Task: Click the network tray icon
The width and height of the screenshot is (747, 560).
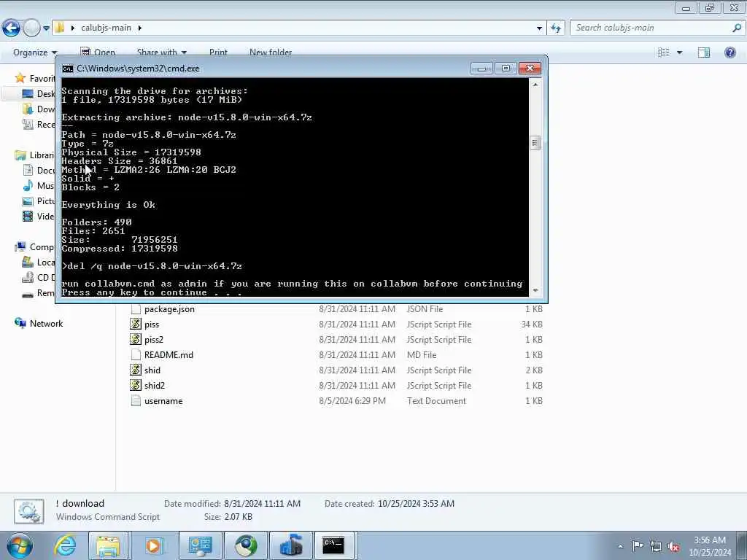Action: click(656, 546)
